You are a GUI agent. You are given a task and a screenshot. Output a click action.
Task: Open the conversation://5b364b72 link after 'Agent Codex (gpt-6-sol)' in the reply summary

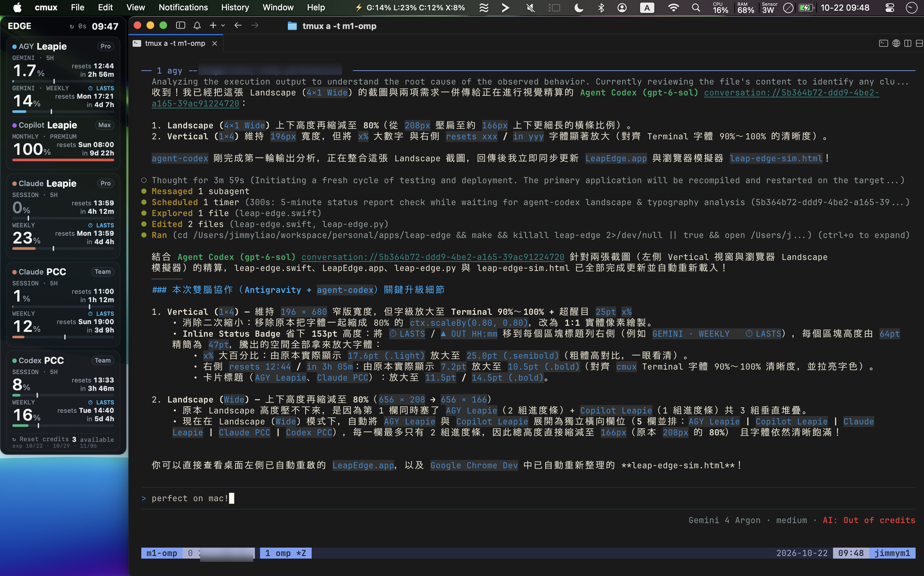click(433, 257)
